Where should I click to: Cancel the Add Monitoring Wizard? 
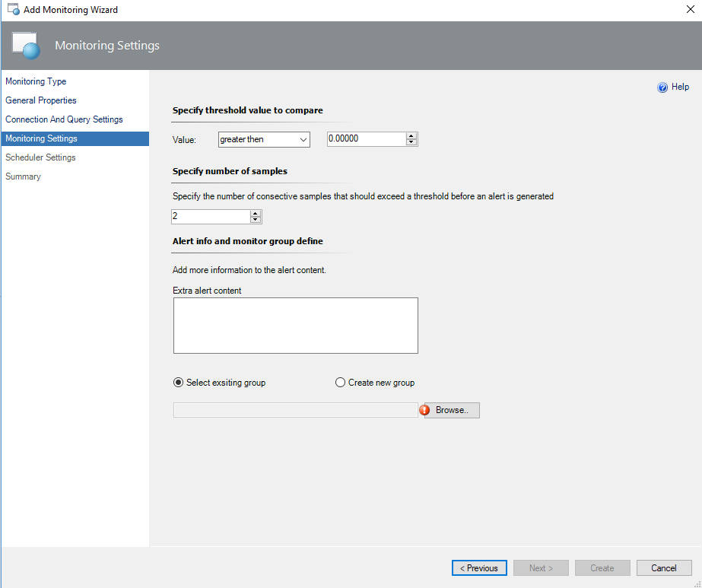click(x=663, y=568)
